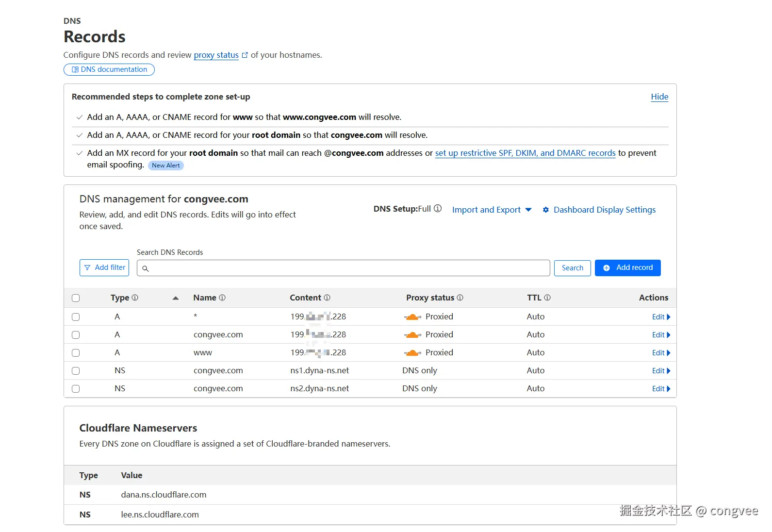Toggle the select-all records checkbox
The width and height of the screenshot is (772, 532).
coord(76,298)
